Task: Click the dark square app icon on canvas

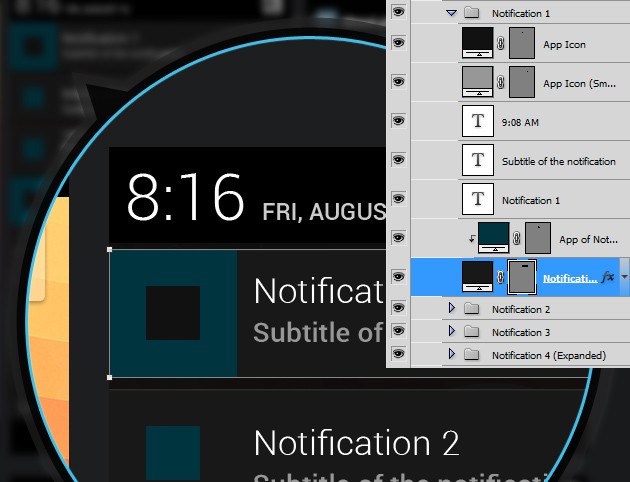Action: [x=173, y=313]
